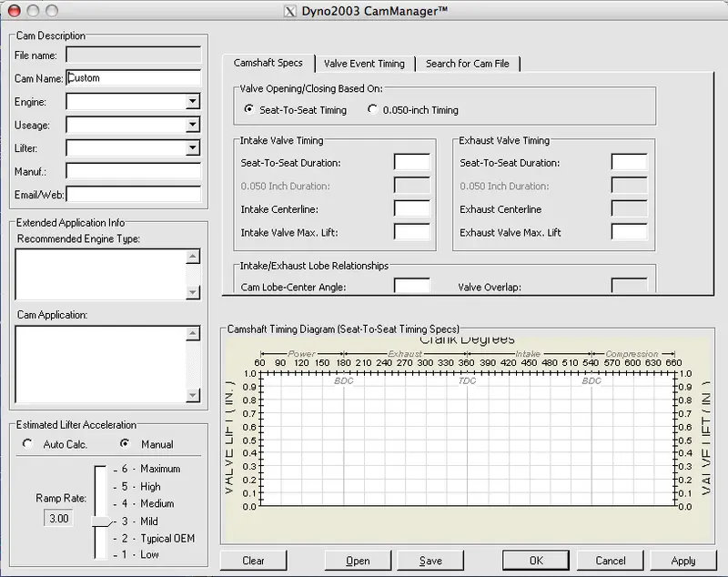
Task: Click down arrow of Cam Application scrollbar
Action: pyautogui.click(x=193, y=395)
